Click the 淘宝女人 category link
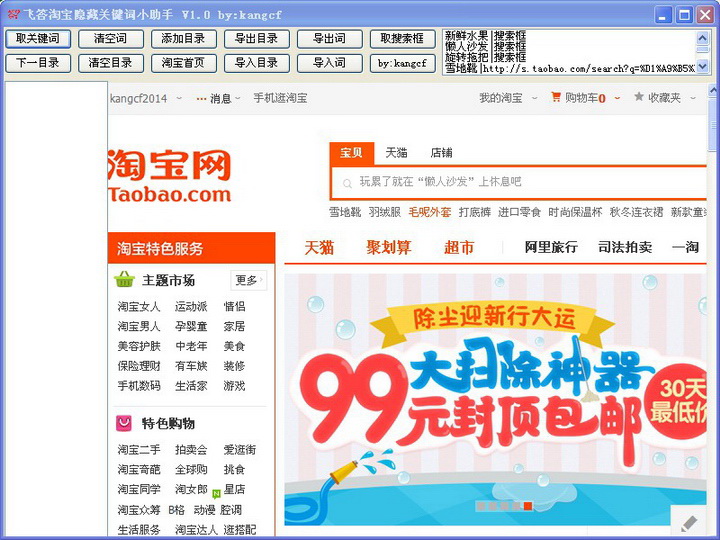The image size is (720, 540). click(139, 306)
